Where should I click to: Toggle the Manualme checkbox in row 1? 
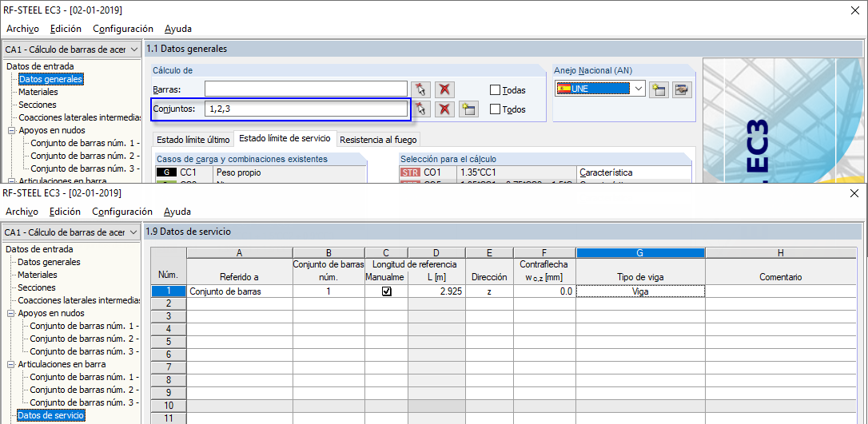(x=387, y=291)
